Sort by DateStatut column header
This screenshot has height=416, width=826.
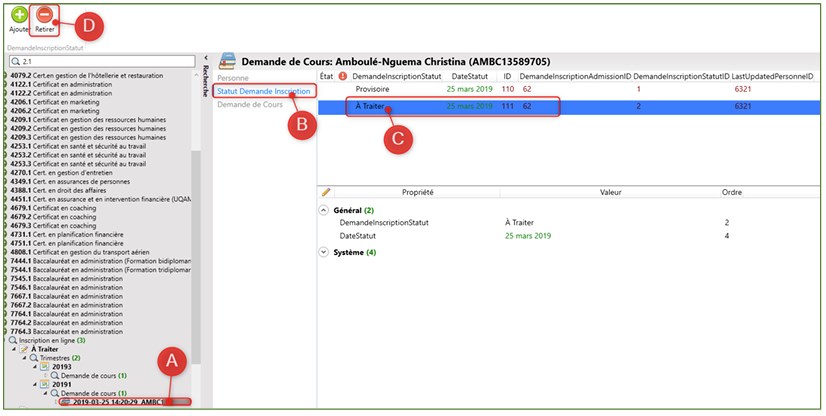tap(474, 76)
